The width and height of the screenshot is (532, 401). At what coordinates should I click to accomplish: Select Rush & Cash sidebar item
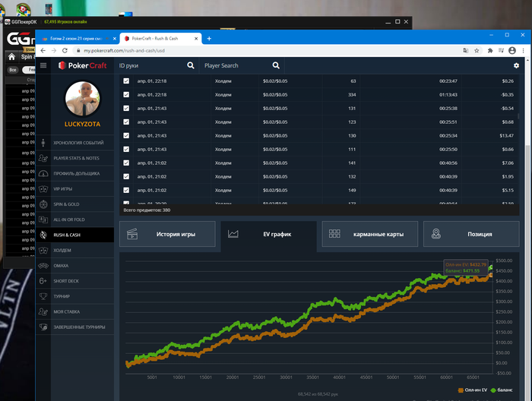click(x=74, y=235)
